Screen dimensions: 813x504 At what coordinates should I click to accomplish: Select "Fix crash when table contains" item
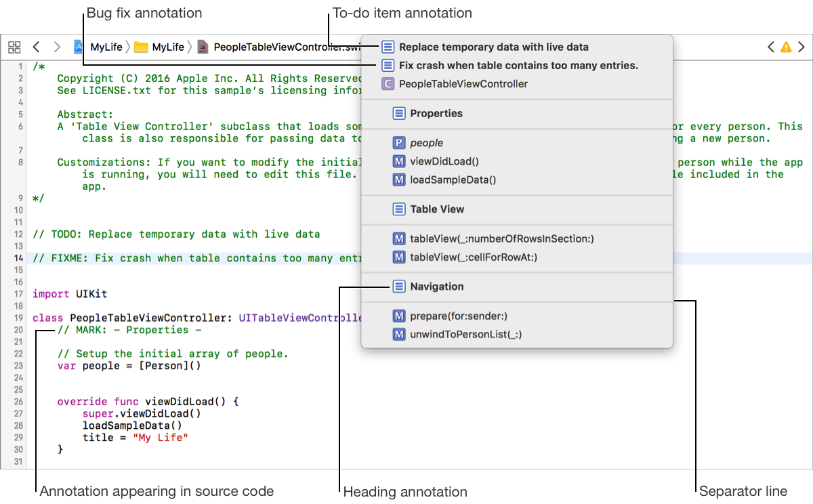click(518, 66)
